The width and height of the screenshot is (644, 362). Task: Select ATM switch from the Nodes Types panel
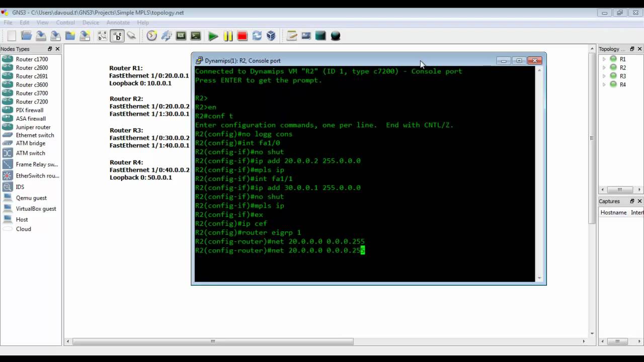click(30, 153)
